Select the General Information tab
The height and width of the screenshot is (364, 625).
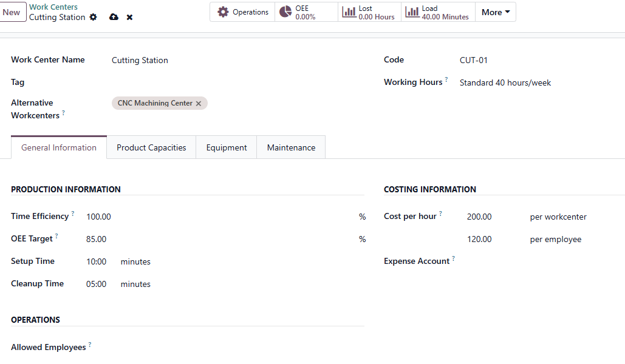(59, 147)
